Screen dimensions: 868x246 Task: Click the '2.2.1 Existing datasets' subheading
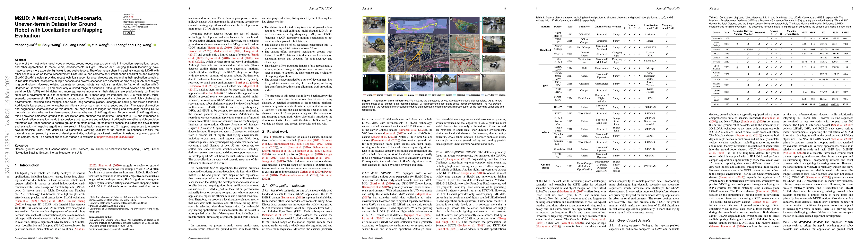(x=625, y=225)
